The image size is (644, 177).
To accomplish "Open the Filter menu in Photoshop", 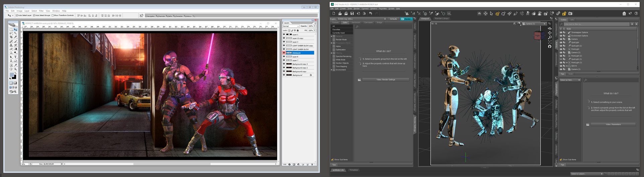I will point(41,11).
